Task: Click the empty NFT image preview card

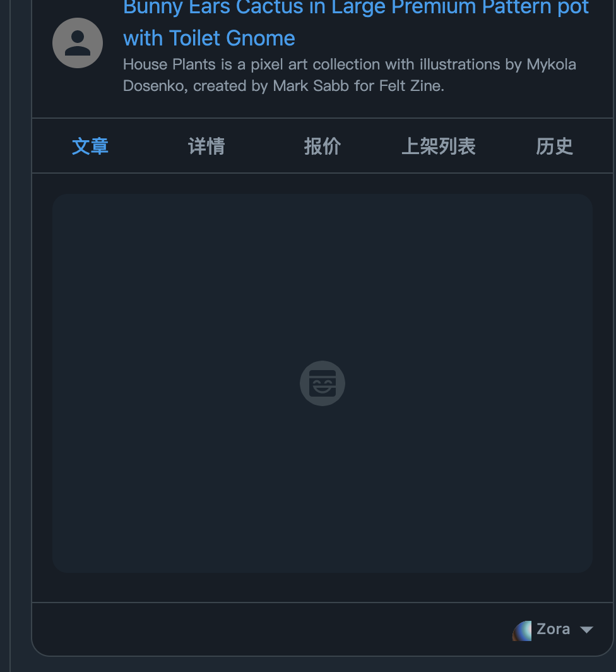Action: tap(323, 383)
